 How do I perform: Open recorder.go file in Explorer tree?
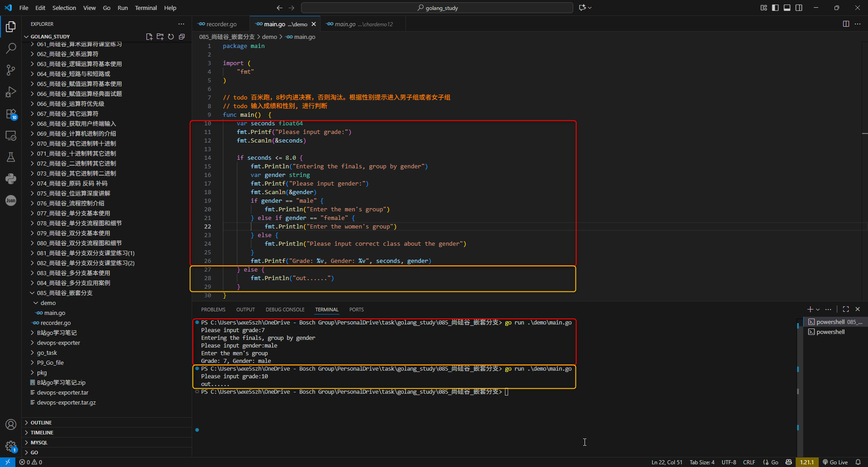tap(56, 323)
